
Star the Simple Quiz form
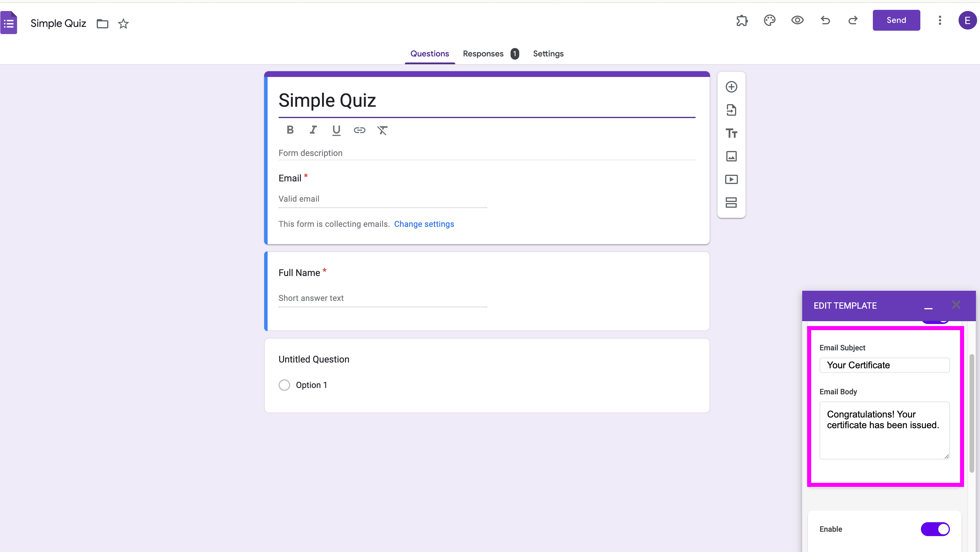[x=123, y=24]
